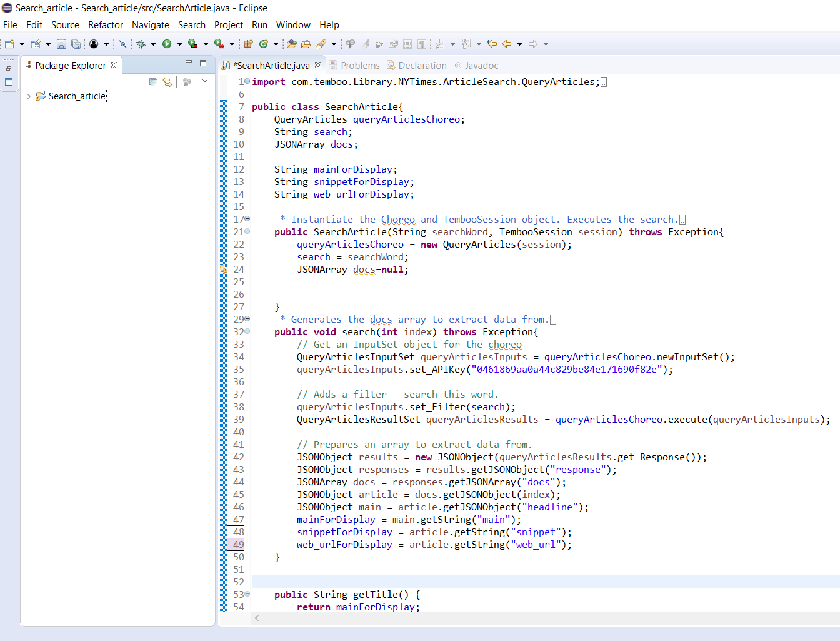Open the Refactor menu

click(x=106, y=25)
